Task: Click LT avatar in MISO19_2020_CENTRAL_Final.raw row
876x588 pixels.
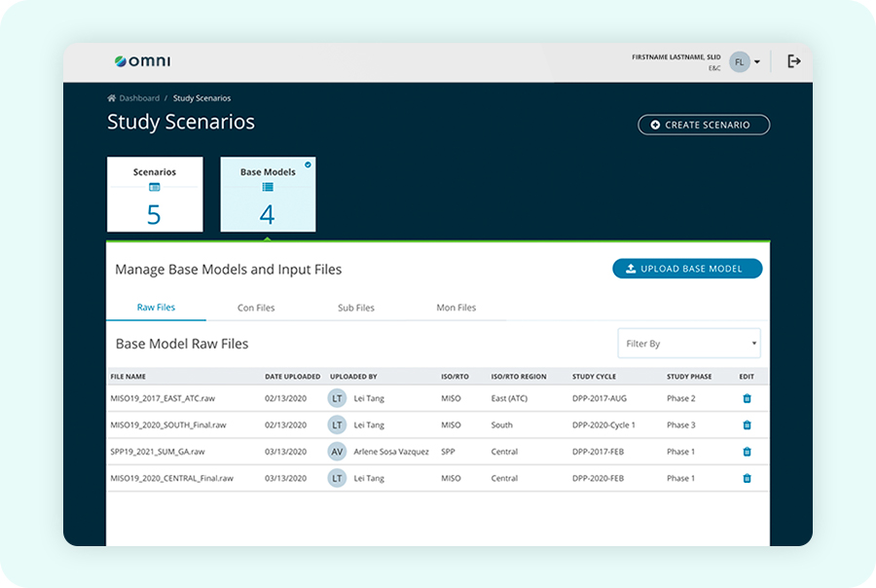Action: [337, 478]
